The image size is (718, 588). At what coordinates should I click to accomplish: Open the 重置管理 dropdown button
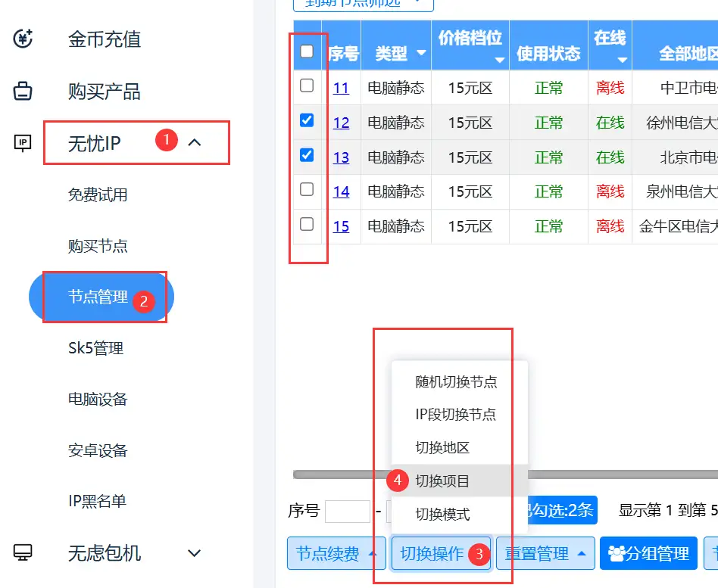tap(545, 554)
